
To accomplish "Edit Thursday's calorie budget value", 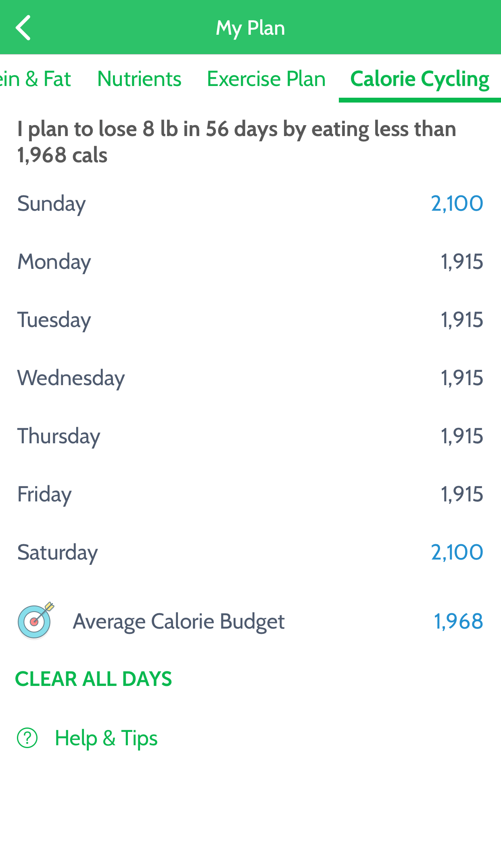I will tap(462, 436).
